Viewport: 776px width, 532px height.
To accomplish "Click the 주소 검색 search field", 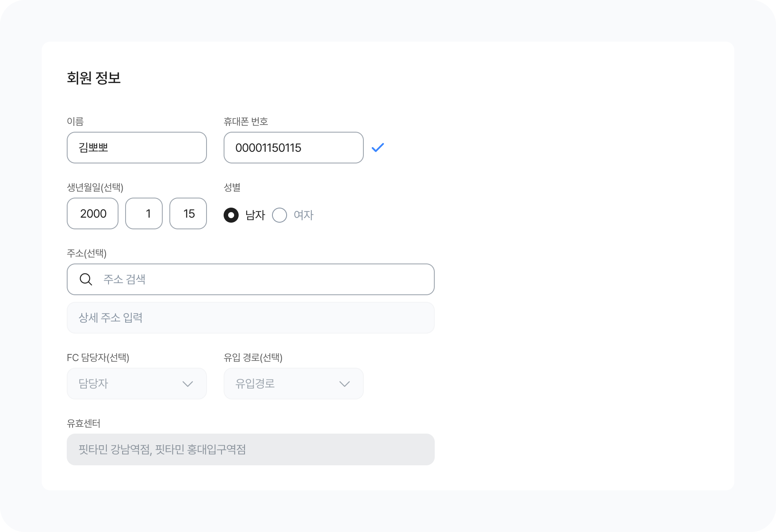I will point(259,279).
